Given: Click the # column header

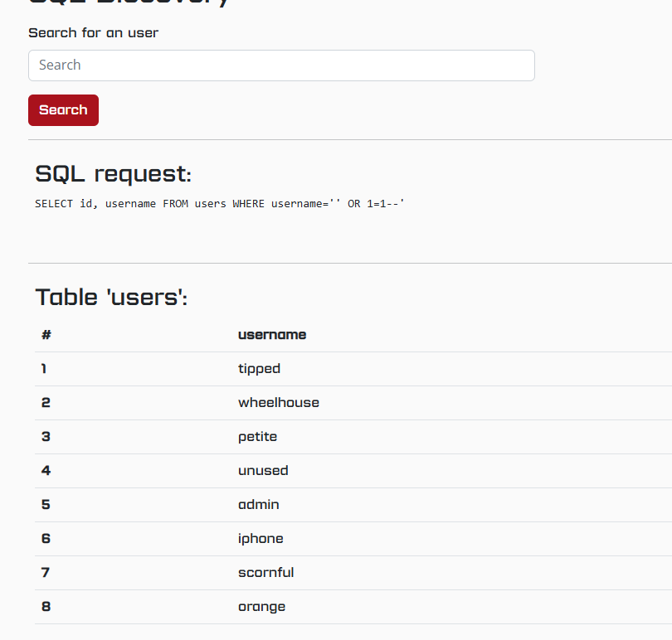Looking at the screenshot, I should [46, 335].
